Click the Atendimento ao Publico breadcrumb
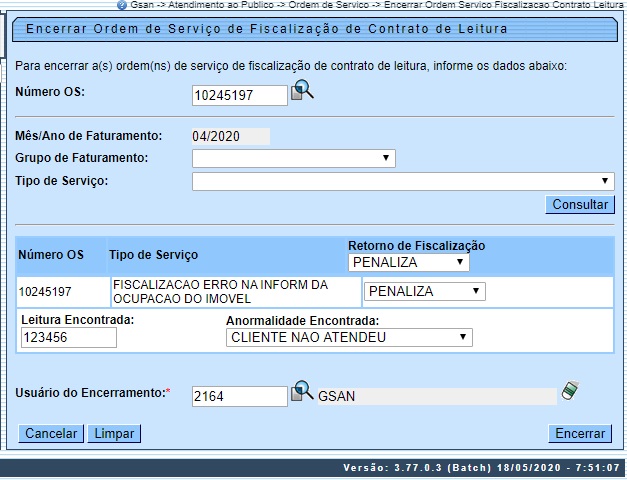This screenshot has height=480, width=627. (222, 5)
